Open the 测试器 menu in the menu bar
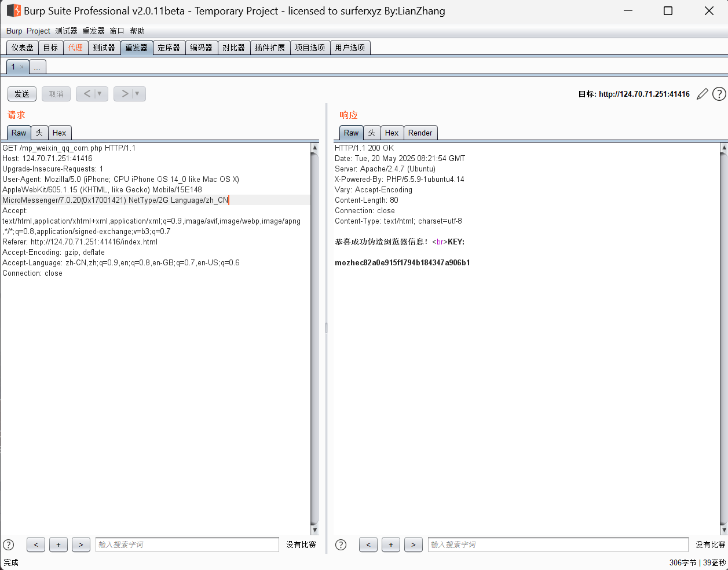Viewport: 728px width, 570px height. coord(66,31)
